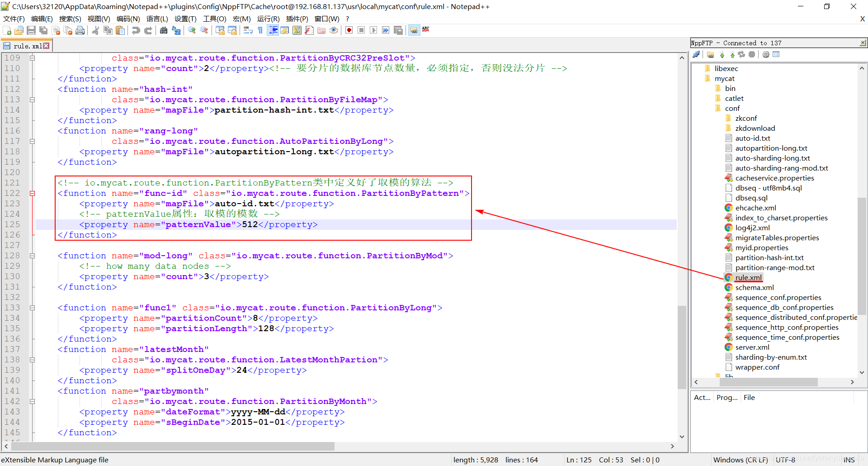Open the 插件(P) menu
This screenshot has width=868, height=466.
(297, 19)
